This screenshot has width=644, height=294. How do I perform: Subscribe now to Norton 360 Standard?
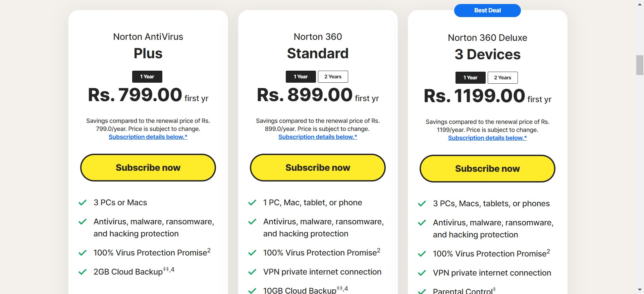point(318,168)
